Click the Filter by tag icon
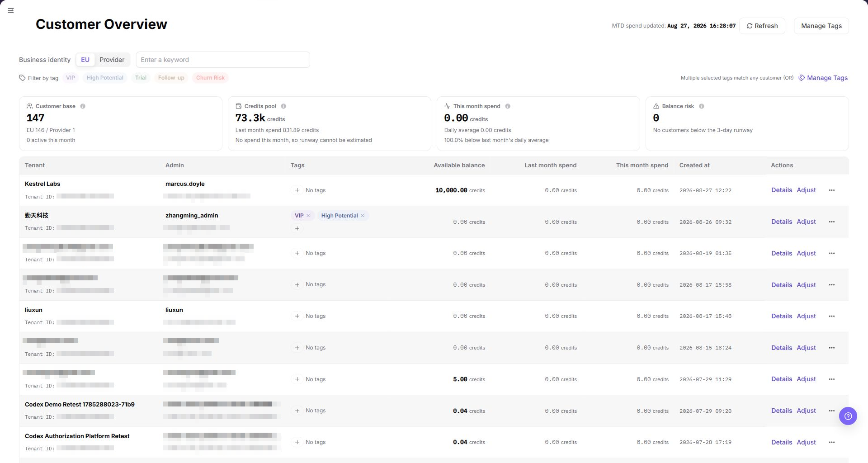The image size is (868, 463). (x=22, y=78)
